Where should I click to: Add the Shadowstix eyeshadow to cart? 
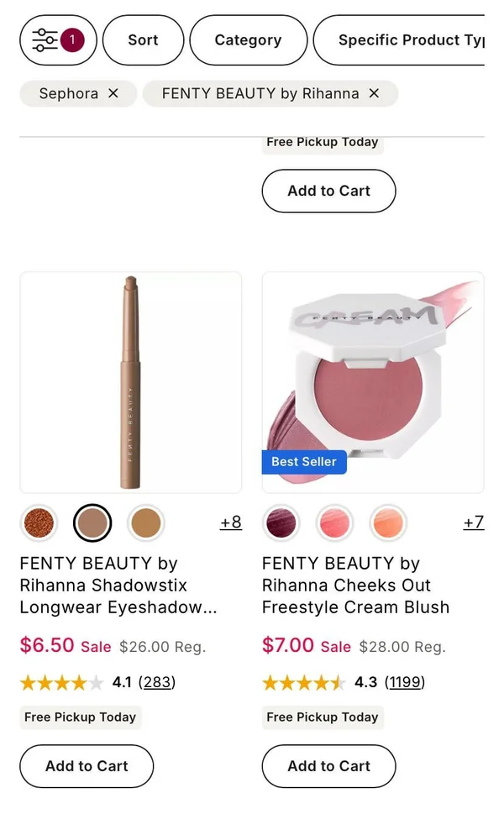pos(86,766)
